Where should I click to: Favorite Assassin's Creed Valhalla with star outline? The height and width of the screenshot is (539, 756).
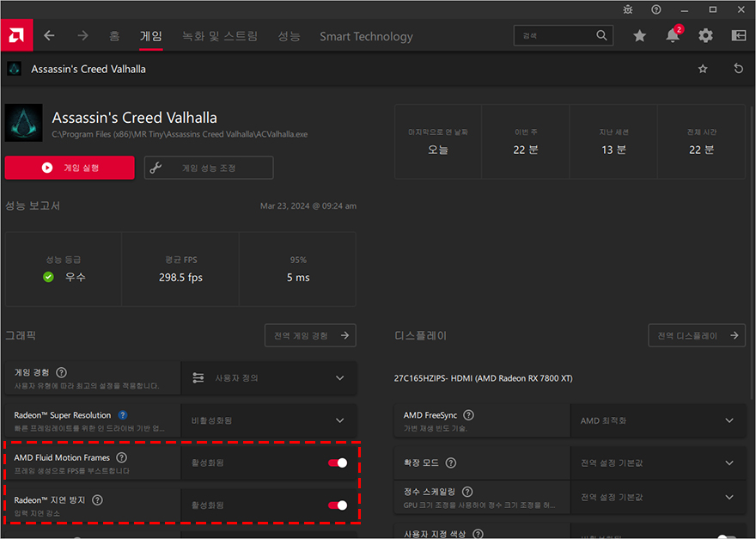703,69
